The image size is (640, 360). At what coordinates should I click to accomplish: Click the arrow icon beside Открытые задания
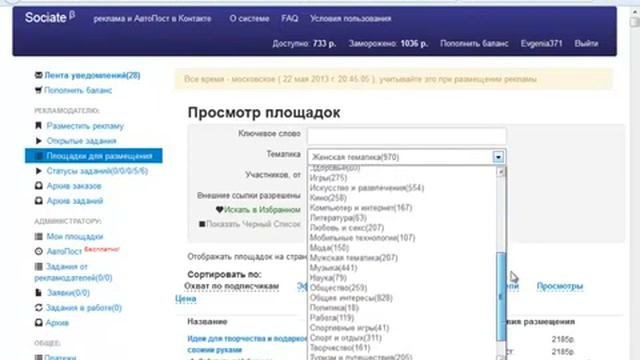(x=38, y=141)
